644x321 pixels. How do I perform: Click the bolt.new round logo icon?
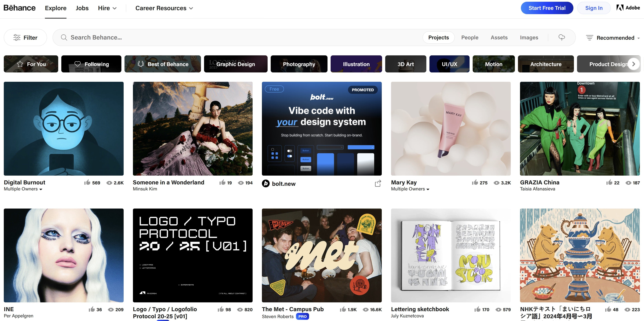coord(266,184)
